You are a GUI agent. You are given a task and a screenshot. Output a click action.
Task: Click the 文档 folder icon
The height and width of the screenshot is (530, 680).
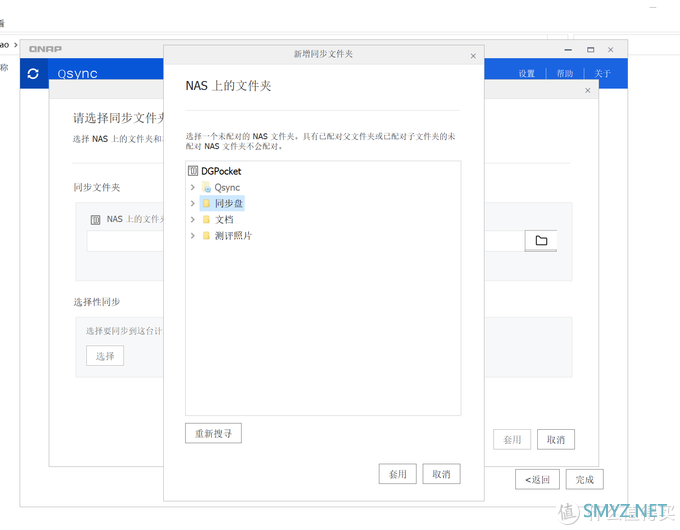pos(206,219)
